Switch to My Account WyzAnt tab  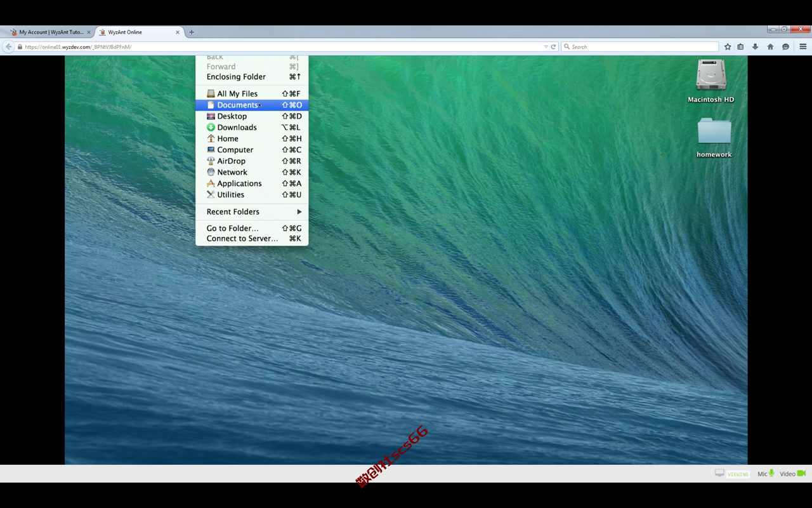pos(49,32)
